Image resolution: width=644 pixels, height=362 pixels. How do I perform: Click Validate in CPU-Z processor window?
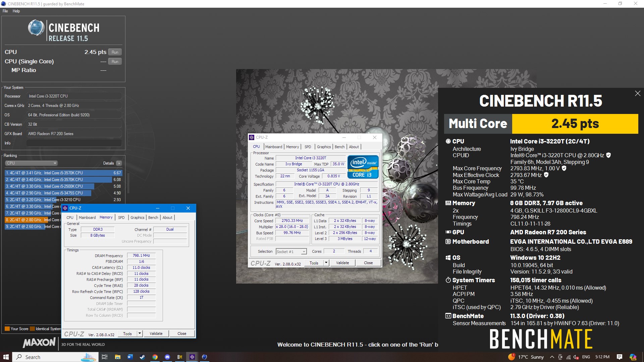(342, 263)
